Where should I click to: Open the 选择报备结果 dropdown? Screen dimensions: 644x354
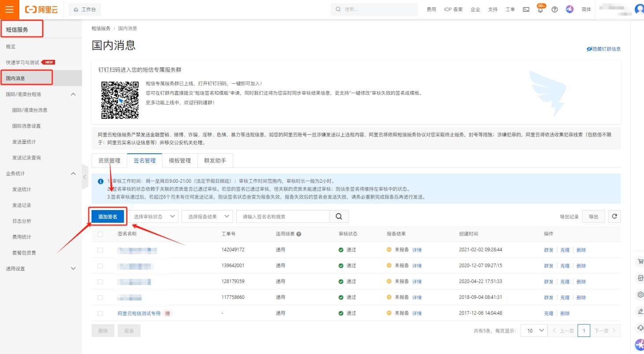pos(207,216)
